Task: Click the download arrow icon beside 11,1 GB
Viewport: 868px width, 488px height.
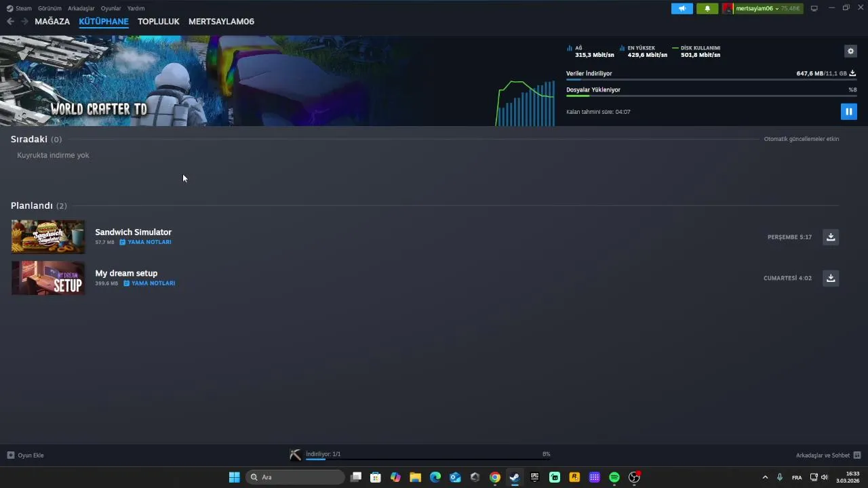Action: click(x=852, y=73)
